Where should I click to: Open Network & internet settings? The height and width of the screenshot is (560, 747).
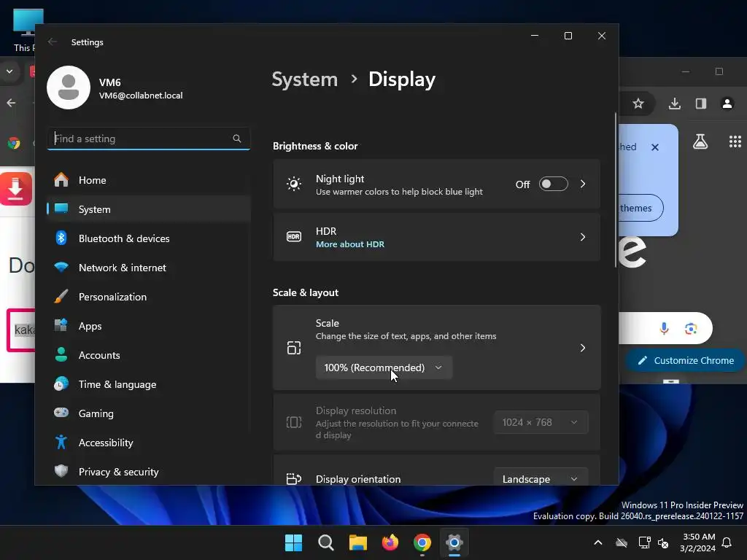[149, 268]
